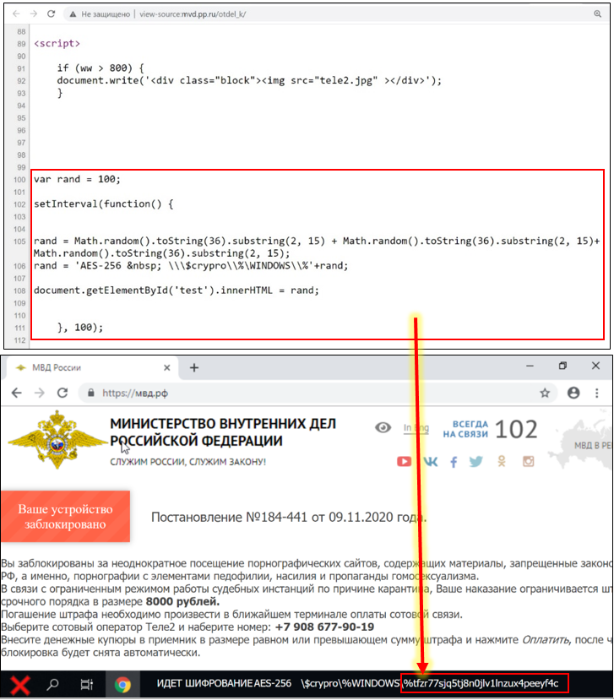Click the red X icon in the taskbar

pyautogui.click(x=19, y=685)
